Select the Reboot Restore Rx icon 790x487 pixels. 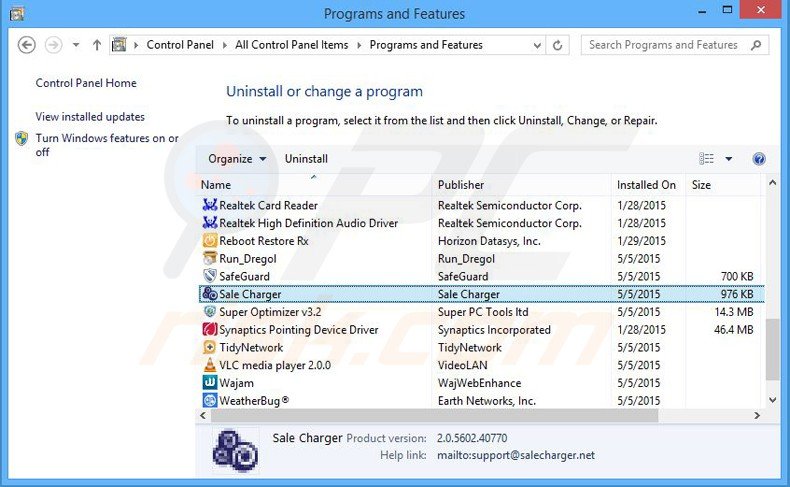coord(210,241)
